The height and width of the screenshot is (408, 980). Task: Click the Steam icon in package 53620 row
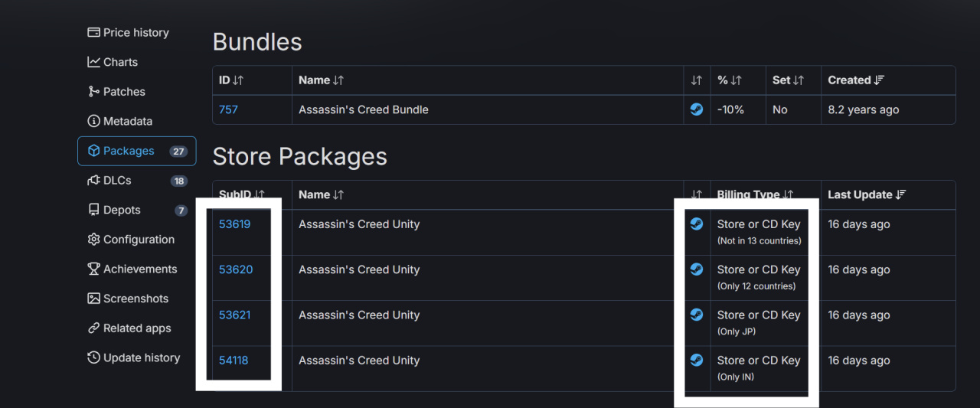point(697,269)
